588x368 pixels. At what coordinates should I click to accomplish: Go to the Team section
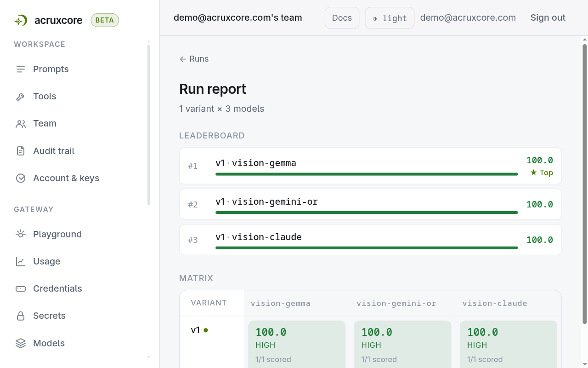point(45,123)
